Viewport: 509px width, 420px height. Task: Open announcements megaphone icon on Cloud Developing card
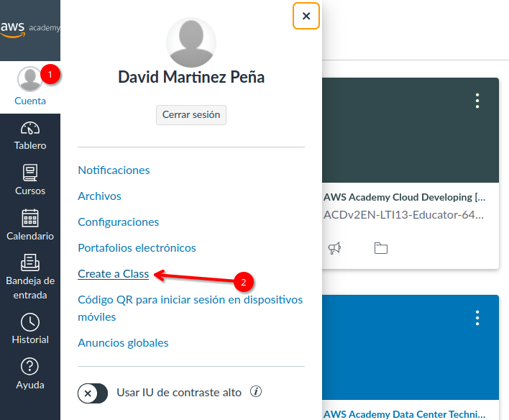(334, 248)
